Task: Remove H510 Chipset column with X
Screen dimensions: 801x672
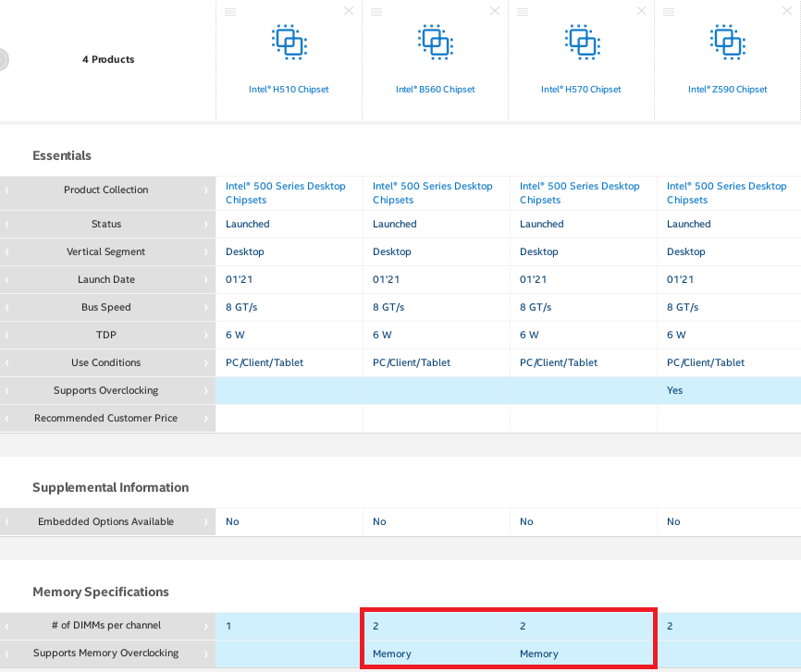Action: pyautogui.click(x=349, y=11)
